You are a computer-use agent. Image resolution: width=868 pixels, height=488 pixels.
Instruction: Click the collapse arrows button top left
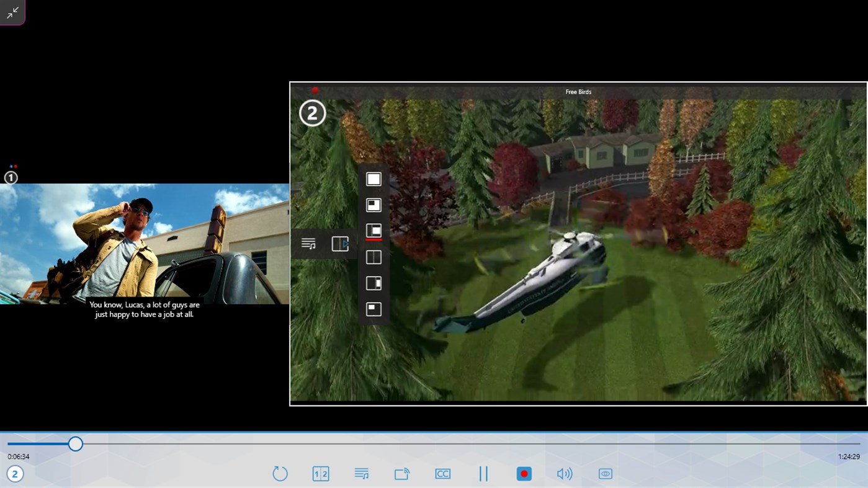pos(12,12)
